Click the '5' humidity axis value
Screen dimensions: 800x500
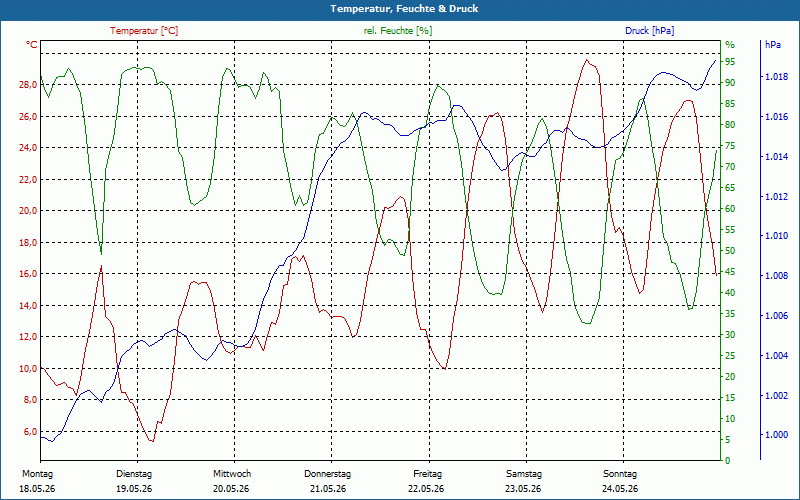click(728, 439)
